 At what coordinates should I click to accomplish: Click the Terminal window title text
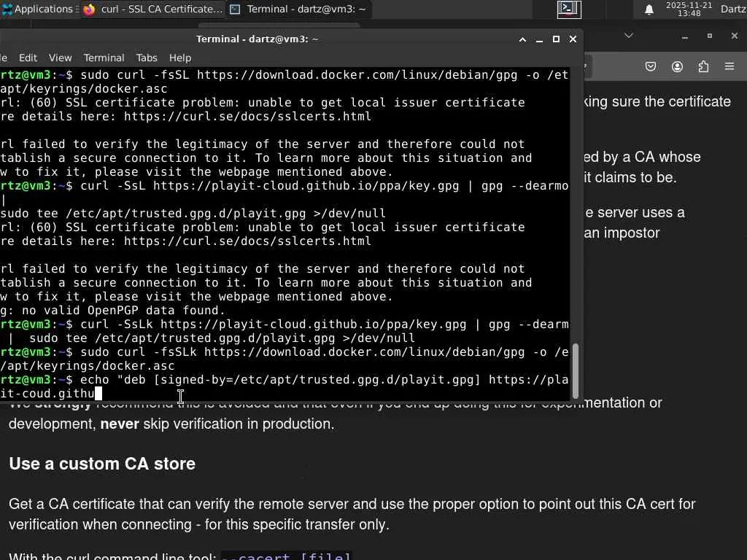(258, 39)
